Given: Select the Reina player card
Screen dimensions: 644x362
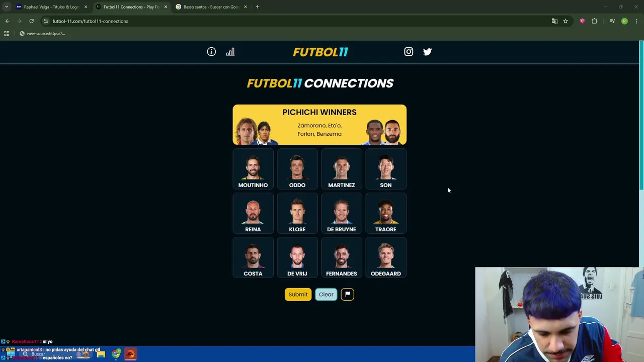Looking at the screenshot, I should 253,213.
